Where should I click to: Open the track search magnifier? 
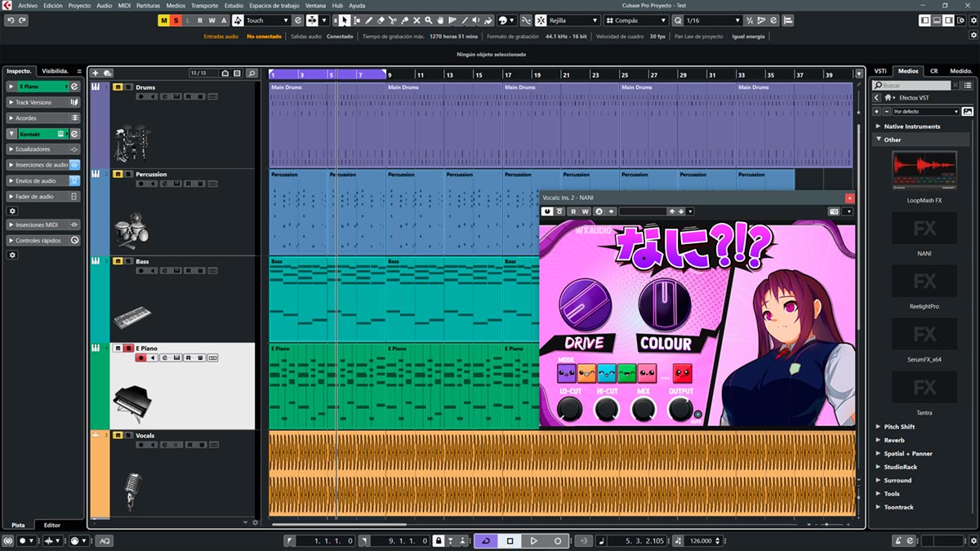pos(252,73)
